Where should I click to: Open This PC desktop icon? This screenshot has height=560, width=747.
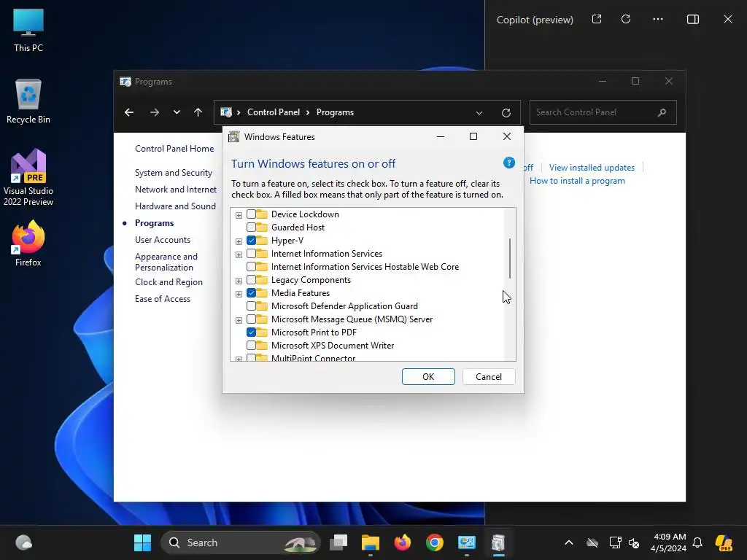28,30
